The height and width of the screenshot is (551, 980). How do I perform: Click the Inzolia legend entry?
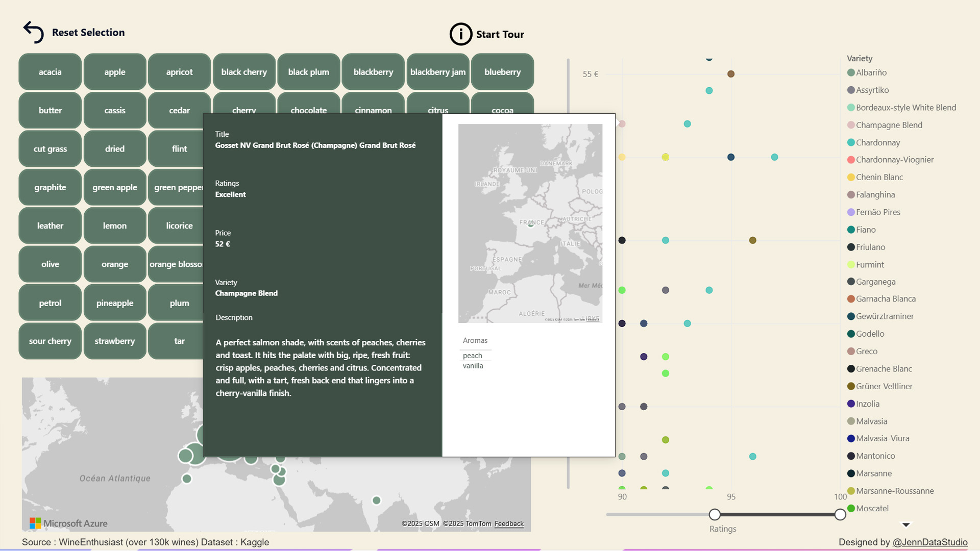(863, 404)
